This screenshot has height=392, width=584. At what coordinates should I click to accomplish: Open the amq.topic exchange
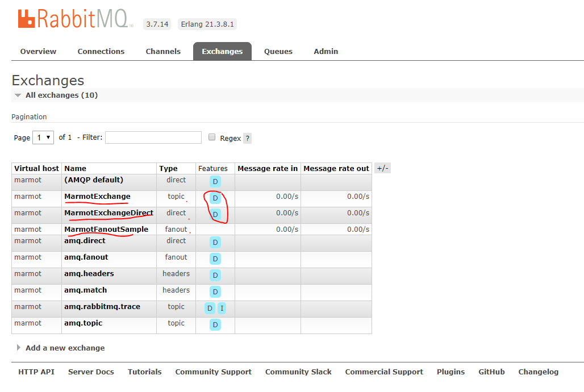[83, 323]
